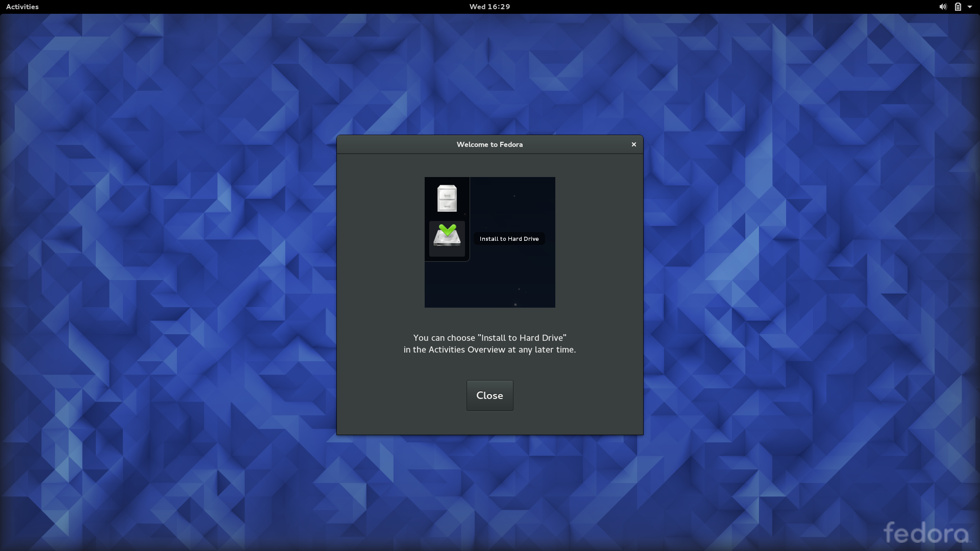Expand the system menu dropdown arrow
The width and height of the screenshot is (980, 551).
tap(970, 7)
